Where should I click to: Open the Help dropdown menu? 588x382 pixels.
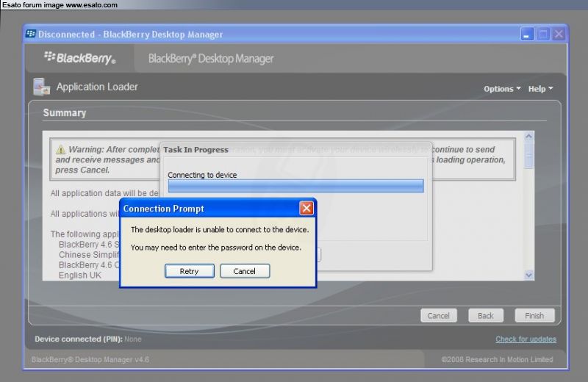540,89
